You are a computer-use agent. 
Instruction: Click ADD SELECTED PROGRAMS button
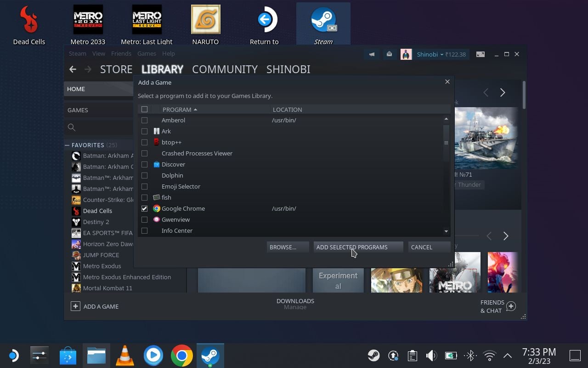click(x=358, y=247)
